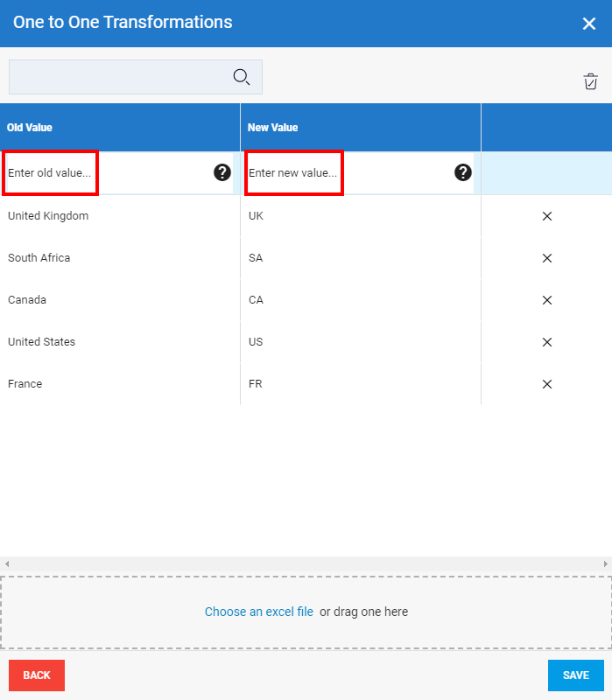The image size is (612, 700).
Task: Click the Choose an excel file link
Action: click(x=258, y=612)
